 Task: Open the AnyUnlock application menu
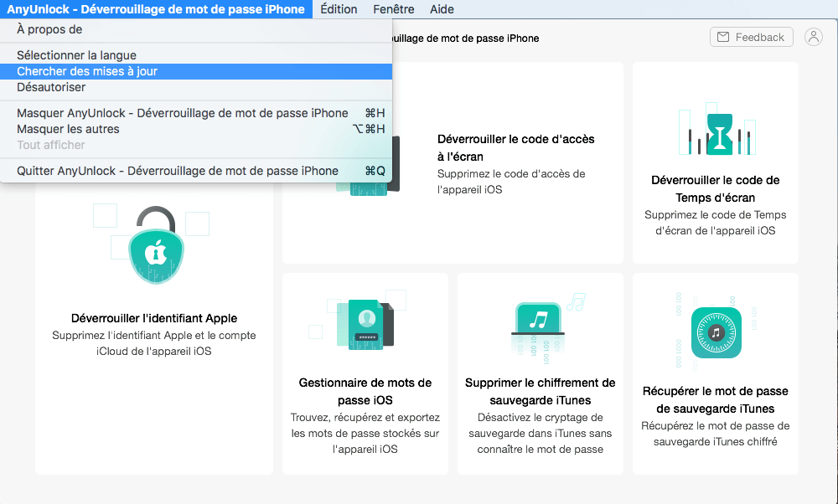click(156, 9)
